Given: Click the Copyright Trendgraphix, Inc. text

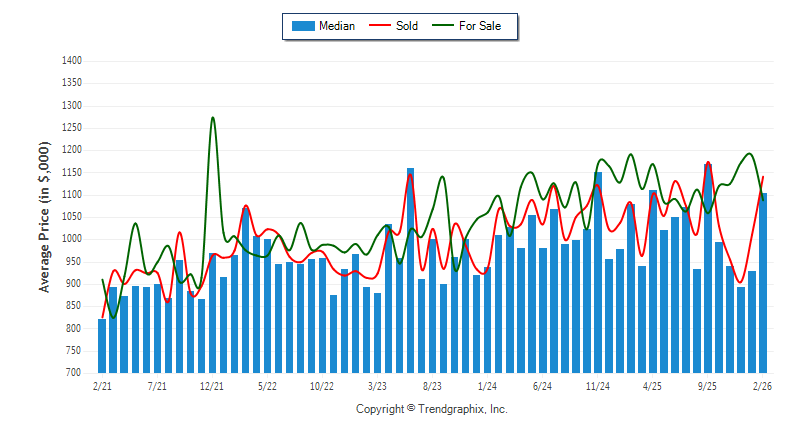Looking at the screenshot, I should click(432, 410).
